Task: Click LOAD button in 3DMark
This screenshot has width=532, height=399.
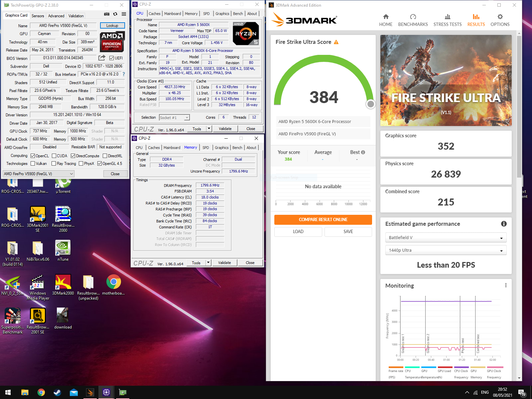Action: [298, 231]
